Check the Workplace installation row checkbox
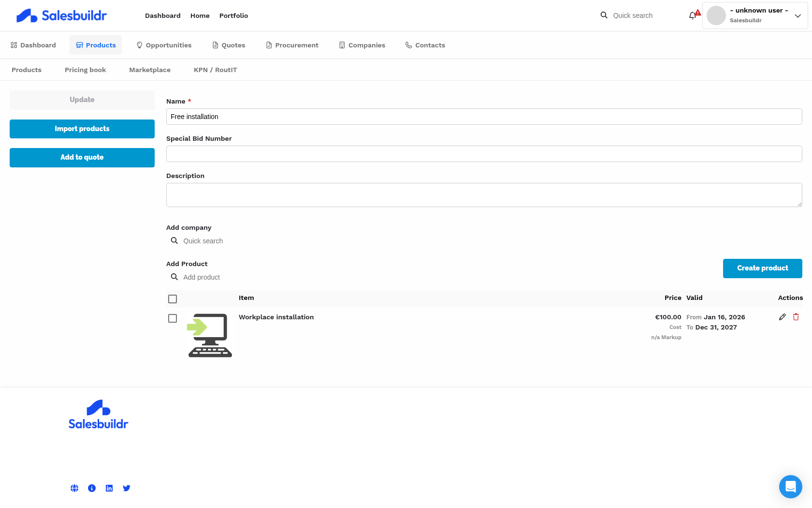 tap(173, 318)
